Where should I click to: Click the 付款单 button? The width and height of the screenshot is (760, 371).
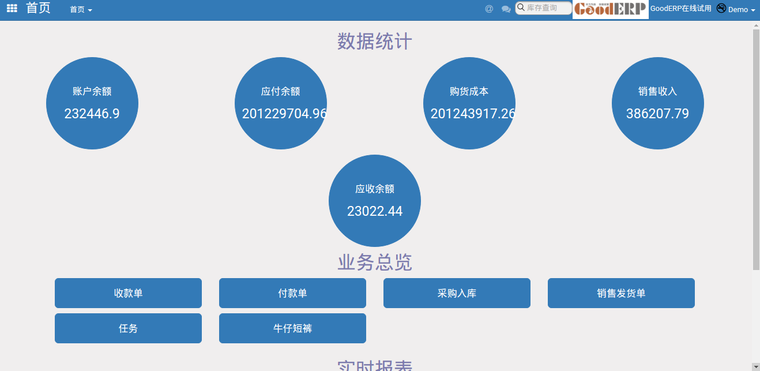click(x=292, y=293)
